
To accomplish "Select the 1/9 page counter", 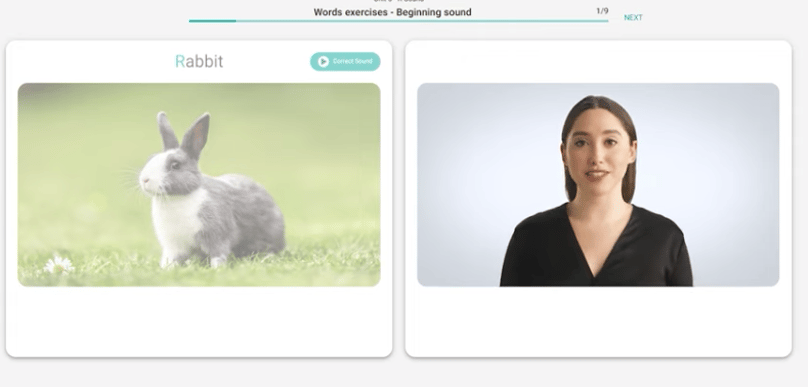I will pyautogui.click(x=602, y=11).
